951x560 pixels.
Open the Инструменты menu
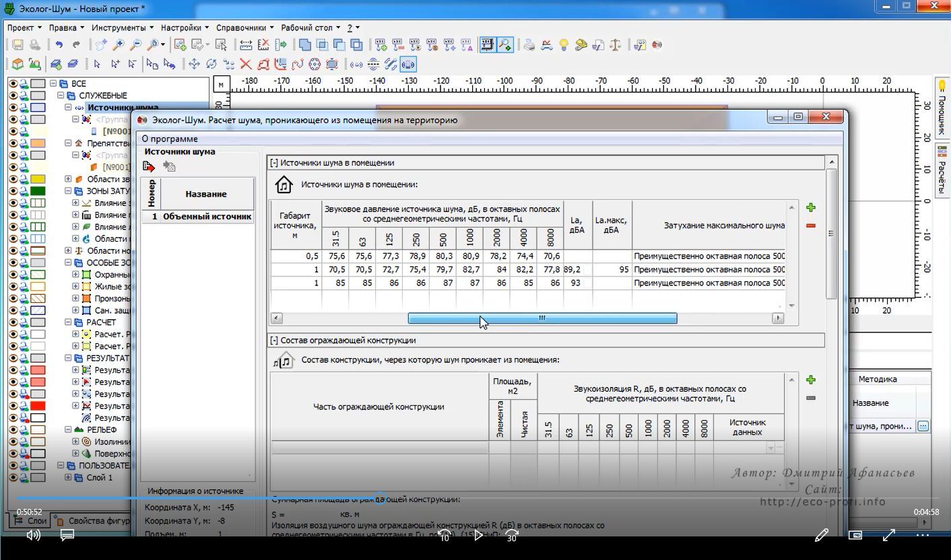123,28
